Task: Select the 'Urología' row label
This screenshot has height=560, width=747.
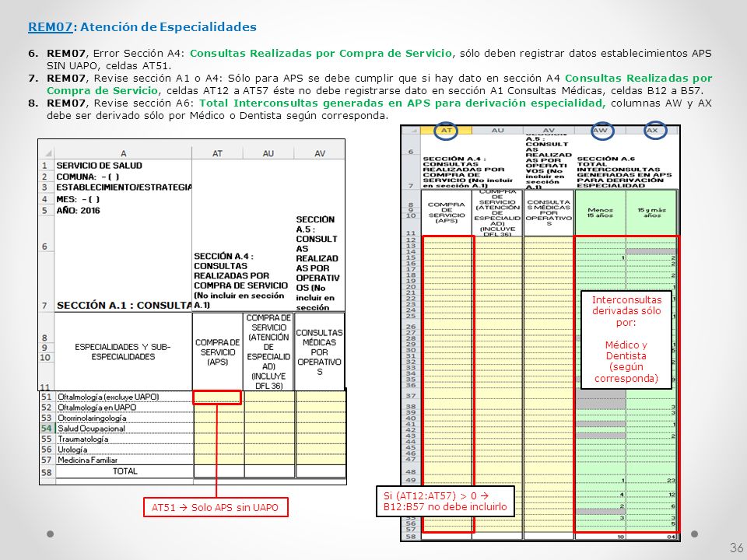Action: click(72, 450)
